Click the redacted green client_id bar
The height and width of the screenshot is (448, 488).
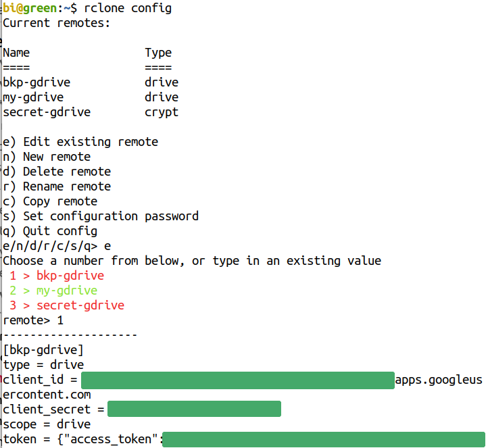pos(237,380)
